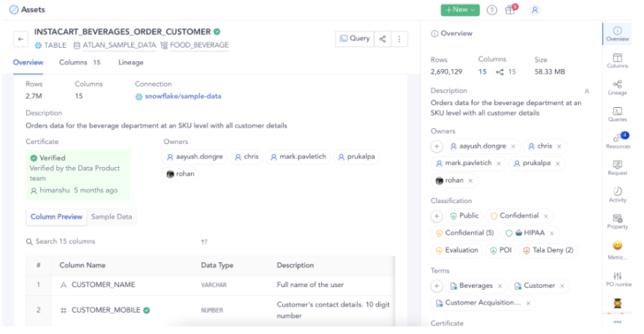Click the Column Name table header

coord(82,265)
